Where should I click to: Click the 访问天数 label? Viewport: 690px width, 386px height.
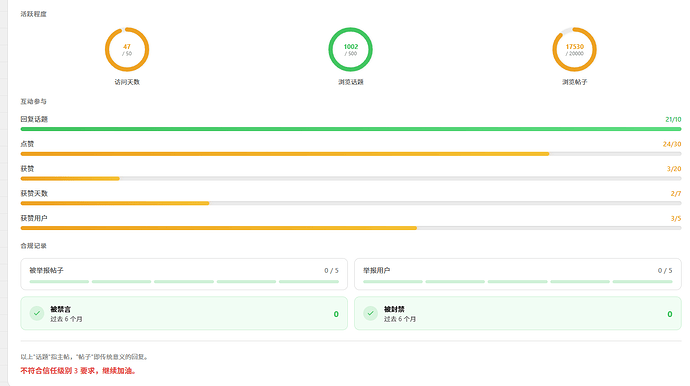127,82
